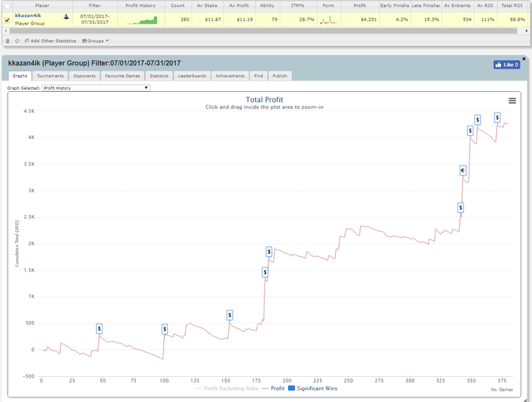
Task: Click the refresh icon beside the trash
Action: [x=17, y=41]
